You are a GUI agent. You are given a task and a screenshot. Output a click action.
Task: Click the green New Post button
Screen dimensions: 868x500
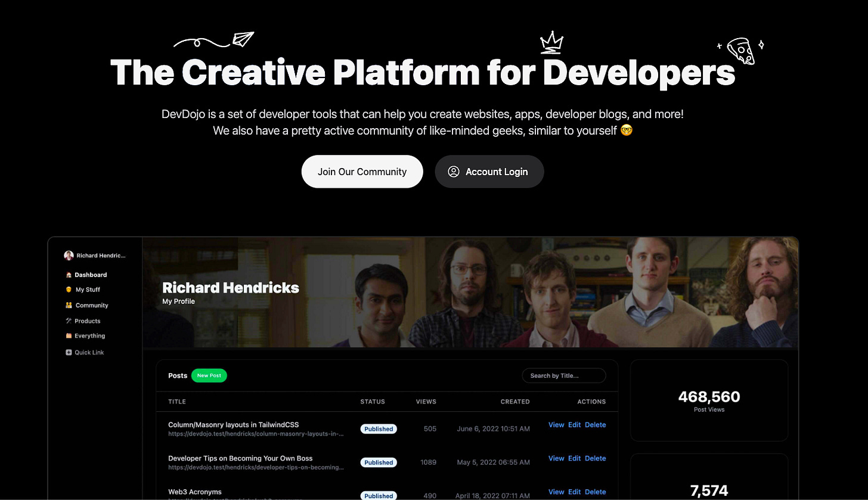(209, 375)
